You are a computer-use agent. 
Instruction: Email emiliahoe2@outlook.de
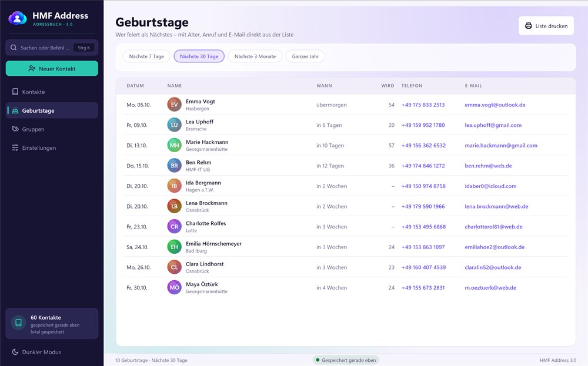(495, 247)
